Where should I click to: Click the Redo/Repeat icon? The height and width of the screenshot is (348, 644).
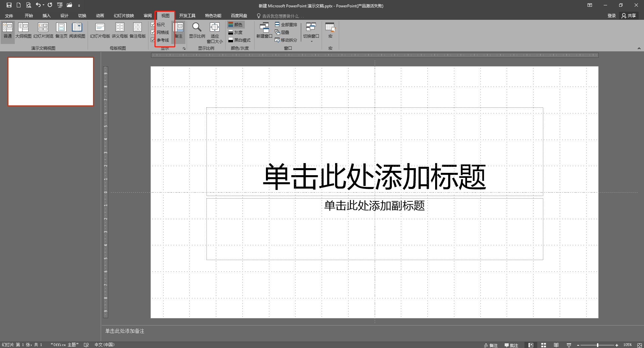click(x=50, y=5)
